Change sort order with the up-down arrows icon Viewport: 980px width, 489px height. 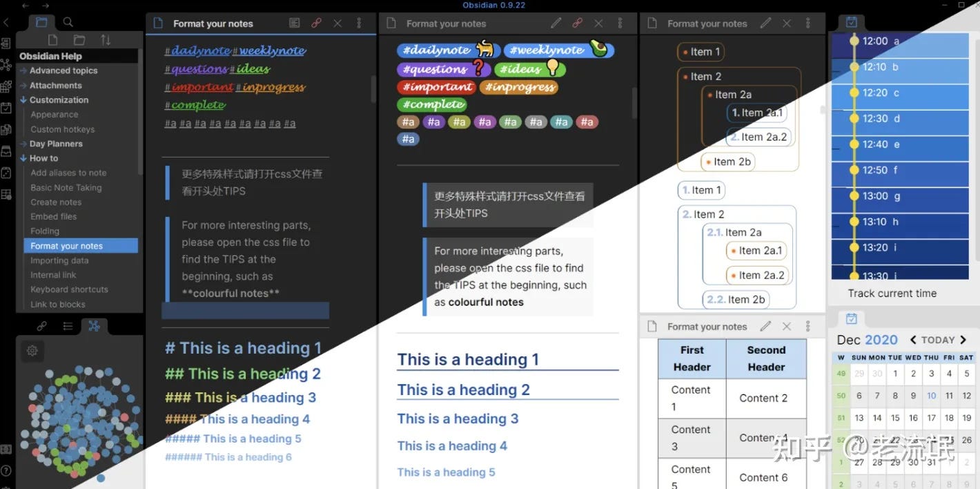click(x=106, y=40)
